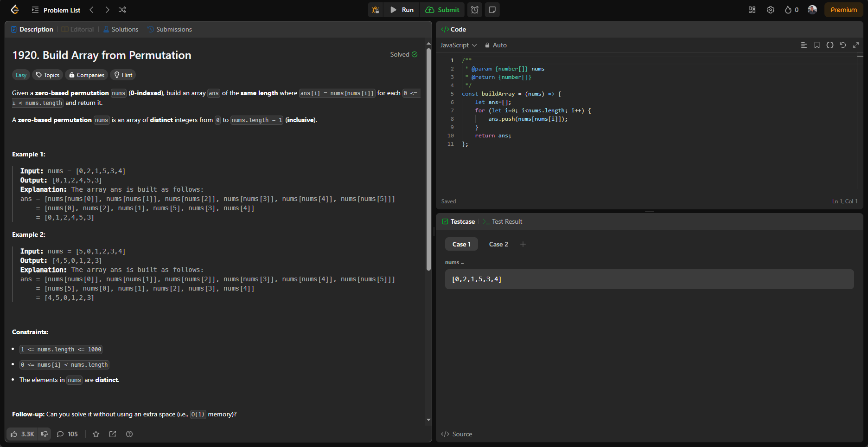Expand the Hint section

pyautogui.click(x=123, y=75)
